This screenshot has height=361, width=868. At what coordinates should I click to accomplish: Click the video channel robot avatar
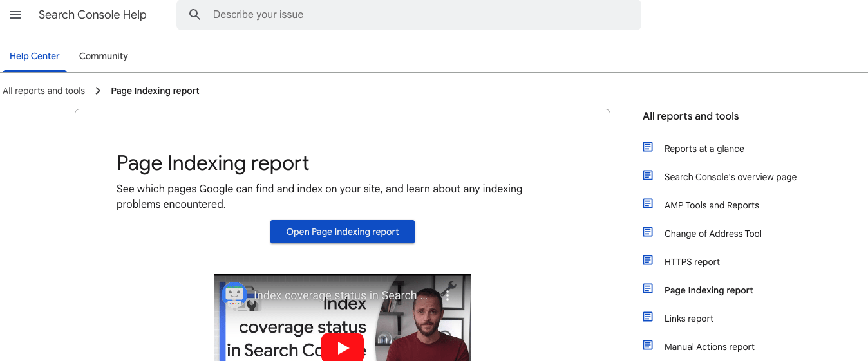coord(234,295)
